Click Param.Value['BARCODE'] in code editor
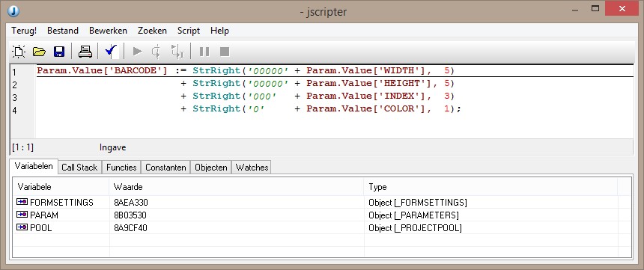Viewport: 644px width, 270px height. coord(102,70)
